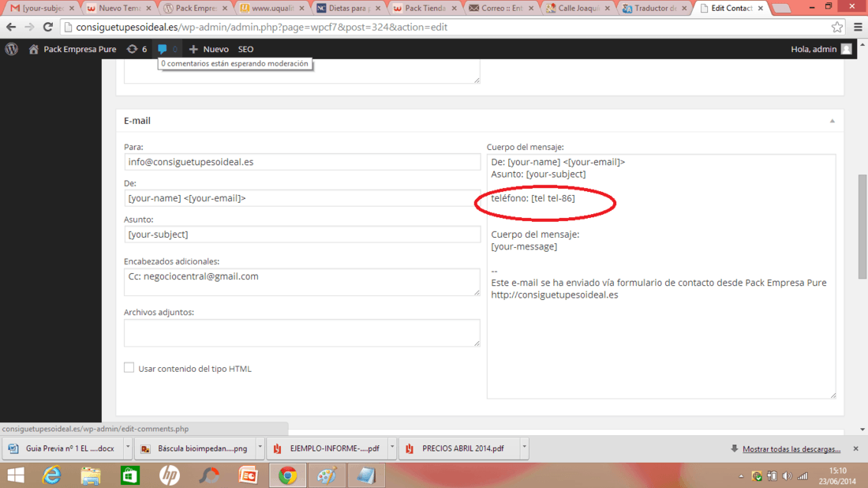Open comments bubble in admin bar
The image size is (868, 488).
(167, 49)
